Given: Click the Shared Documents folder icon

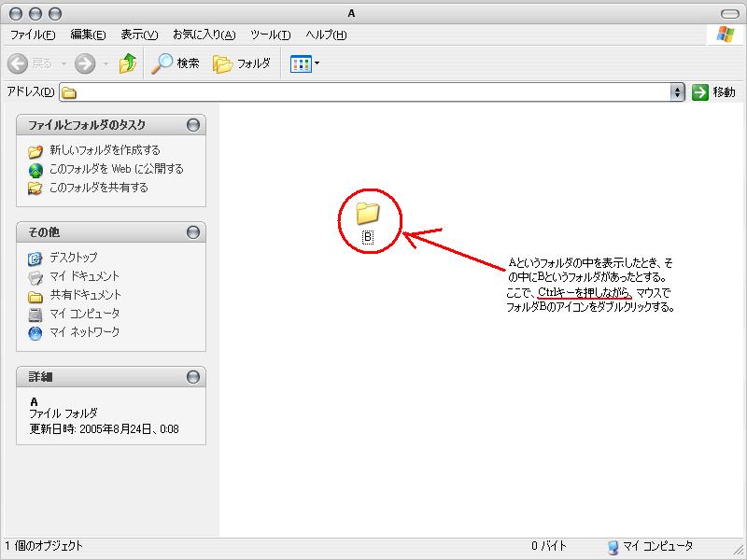Looking at the screenshot, I should [x=35, y=297].
